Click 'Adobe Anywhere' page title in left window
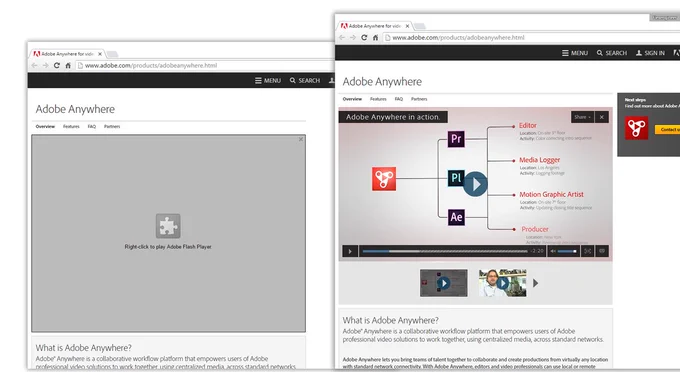The width and height of the screenshot is (680, 372). click(75, 109)
